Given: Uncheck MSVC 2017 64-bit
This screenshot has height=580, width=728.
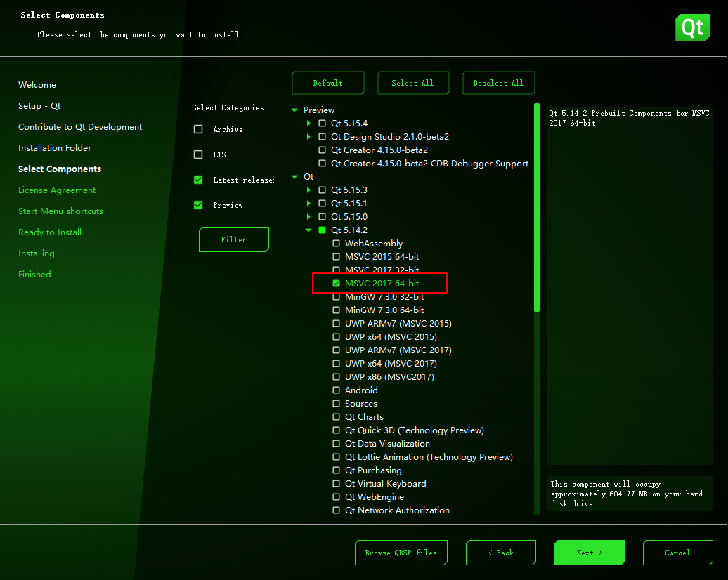Looking at the screenshot, I should coord(336,283).
